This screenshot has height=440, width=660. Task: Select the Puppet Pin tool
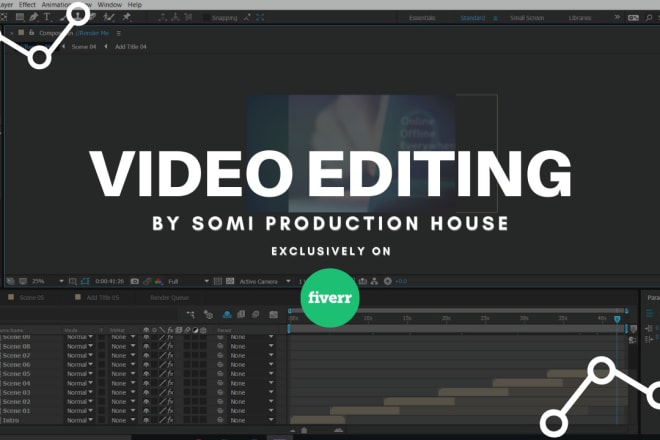pos(126,17)
